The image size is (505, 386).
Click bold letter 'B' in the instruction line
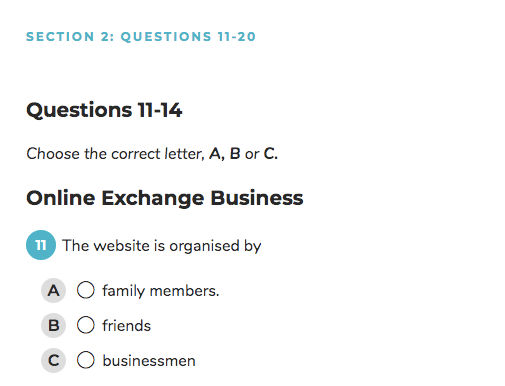tap(235, 154)
